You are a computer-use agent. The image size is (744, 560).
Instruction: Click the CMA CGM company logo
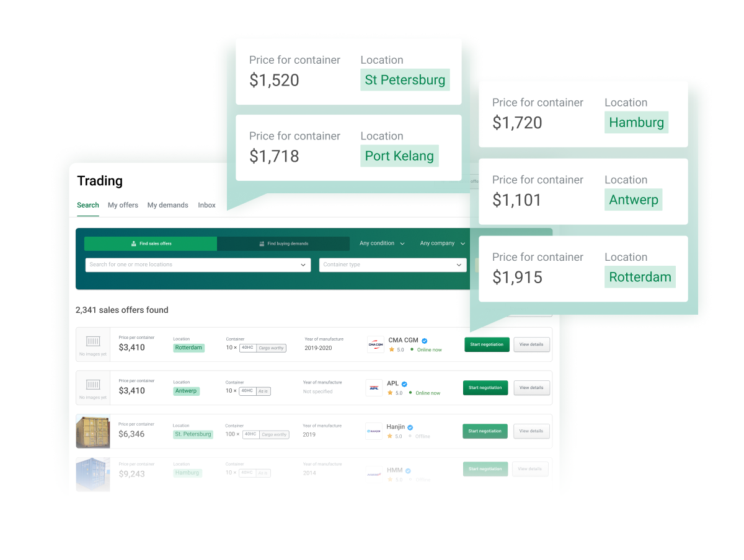coord(376,344)
